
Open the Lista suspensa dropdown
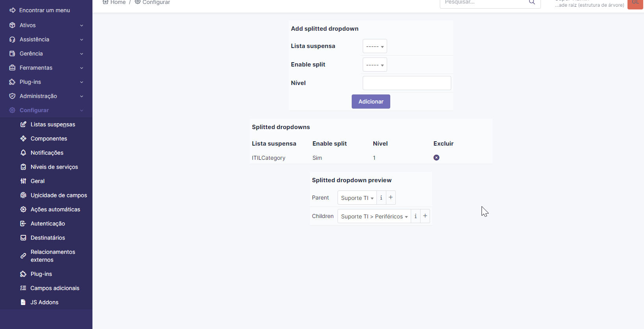click(x=375, y=46)
